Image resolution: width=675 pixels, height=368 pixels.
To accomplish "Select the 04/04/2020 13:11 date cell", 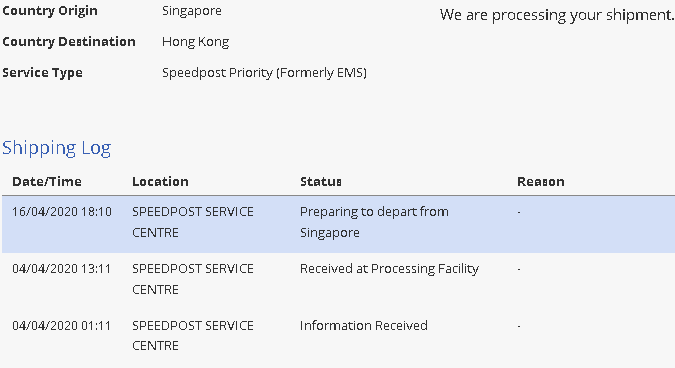I will [x=62, y=269].
